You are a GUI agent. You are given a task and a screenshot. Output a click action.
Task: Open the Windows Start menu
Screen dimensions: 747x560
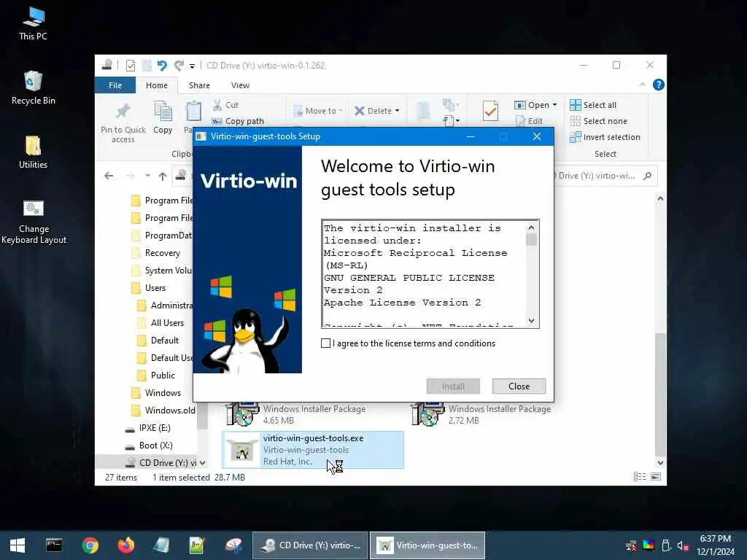point(18,545)
